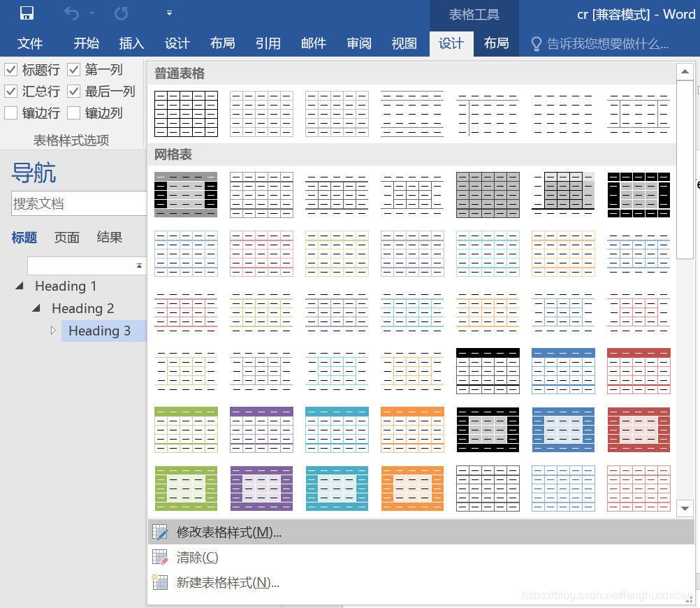Click the Undo icon
The image size is (700, 608).
[x=71, y=12]
